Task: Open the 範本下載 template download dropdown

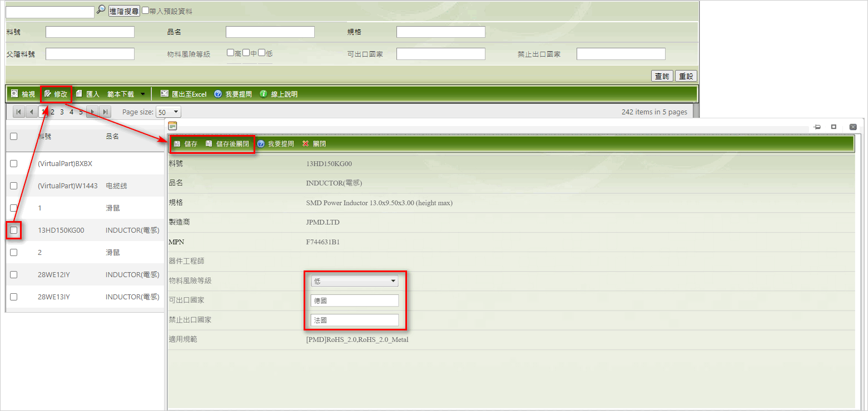Action: [x=126, y=94]
